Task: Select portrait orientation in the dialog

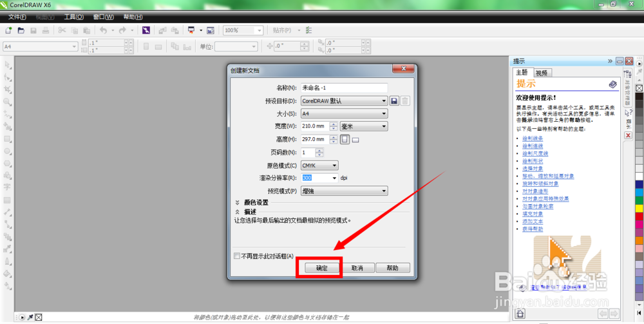Action: pos(345,140)
